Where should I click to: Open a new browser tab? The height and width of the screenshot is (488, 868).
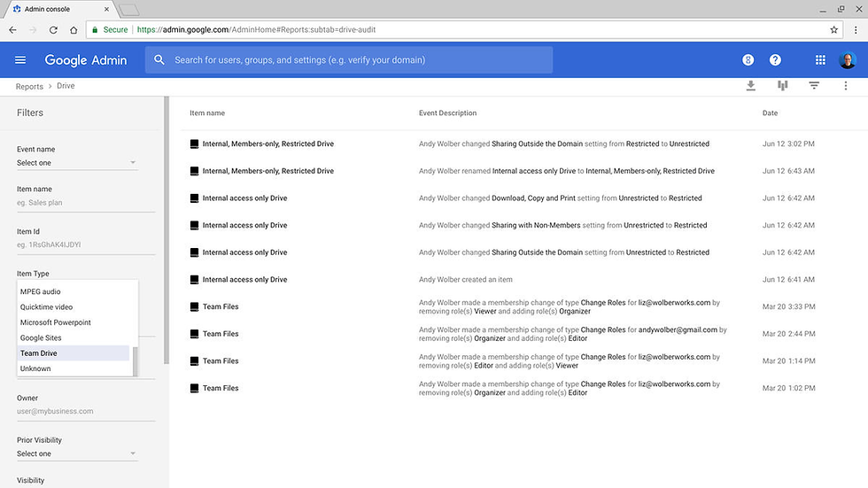tap(129, 10)
